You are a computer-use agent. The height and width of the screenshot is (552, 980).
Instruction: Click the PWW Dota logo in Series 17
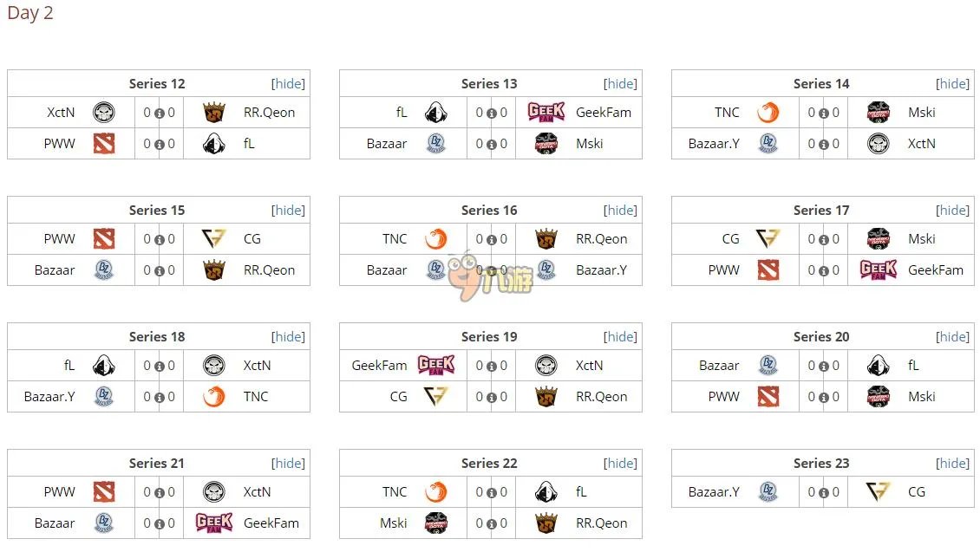(768, 270)
